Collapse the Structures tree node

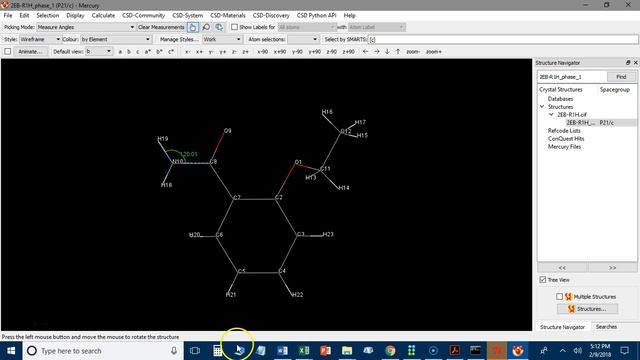click(542, 107)
